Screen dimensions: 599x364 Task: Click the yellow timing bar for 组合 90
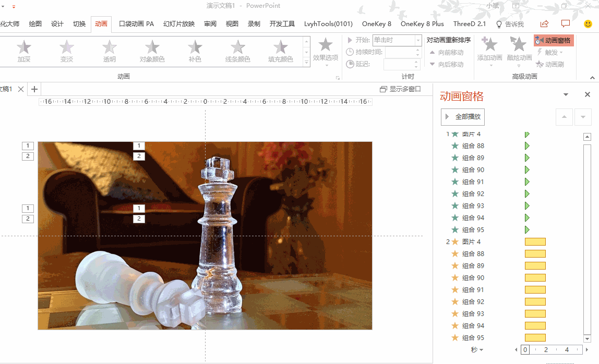point(535,278)
